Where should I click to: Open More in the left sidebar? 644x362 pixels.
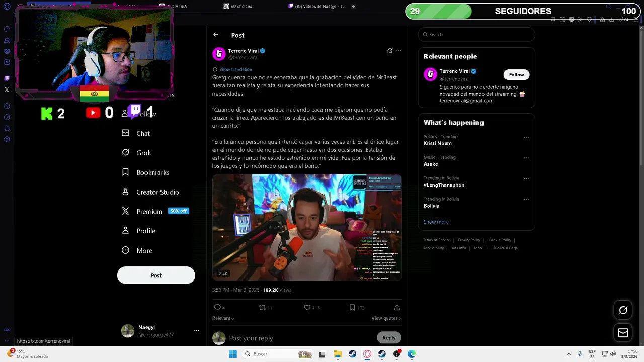(137, 250)
